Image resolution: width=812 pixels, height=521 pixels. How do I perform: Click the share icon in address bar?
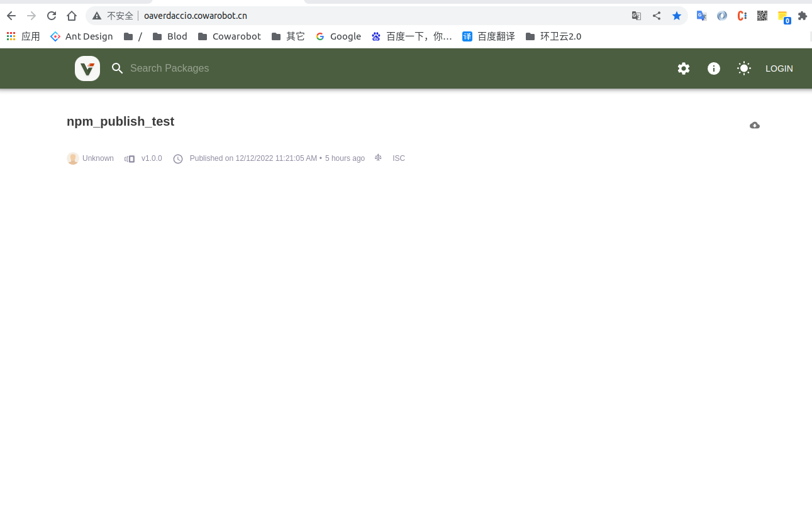[x=657, y=16]
